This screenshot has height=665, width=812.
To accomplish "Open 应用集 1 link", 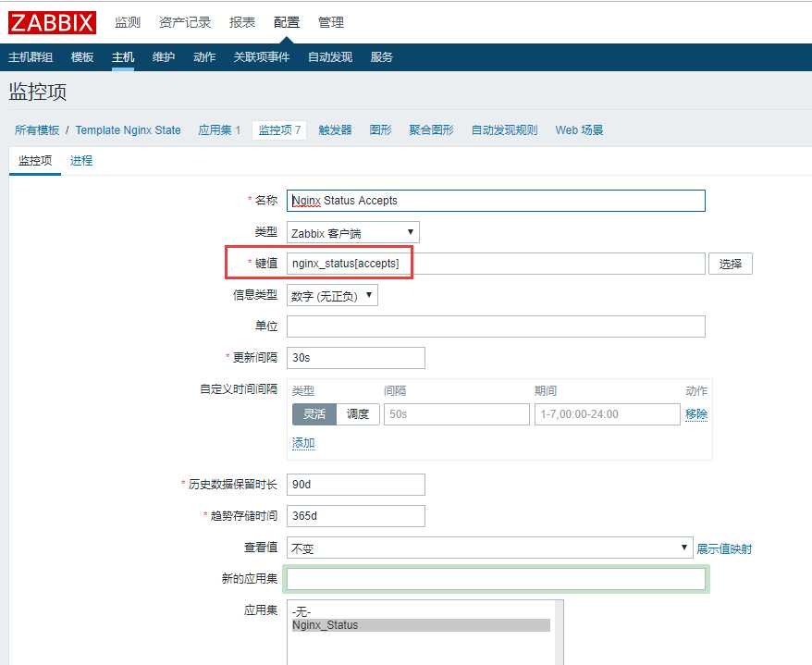I will (219, 130).
